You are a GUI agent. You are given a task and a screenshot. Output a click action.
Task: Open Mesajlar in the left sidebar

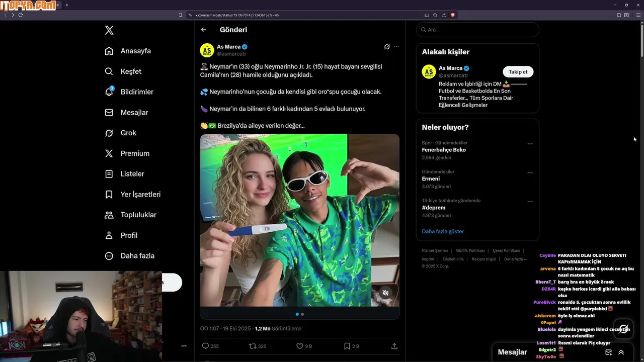tap(126, 113)
